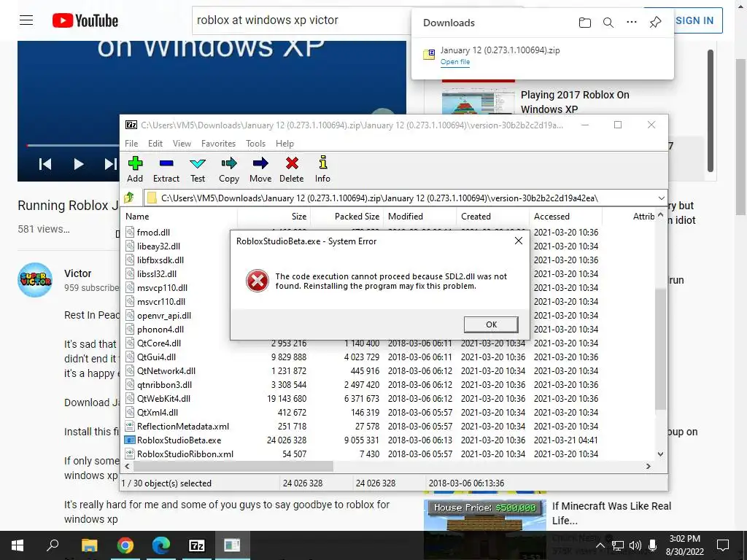The image size is (747, 560).
Task: Open Playing 2017 Roblox On Windows XP video
Action: point(575,102)
